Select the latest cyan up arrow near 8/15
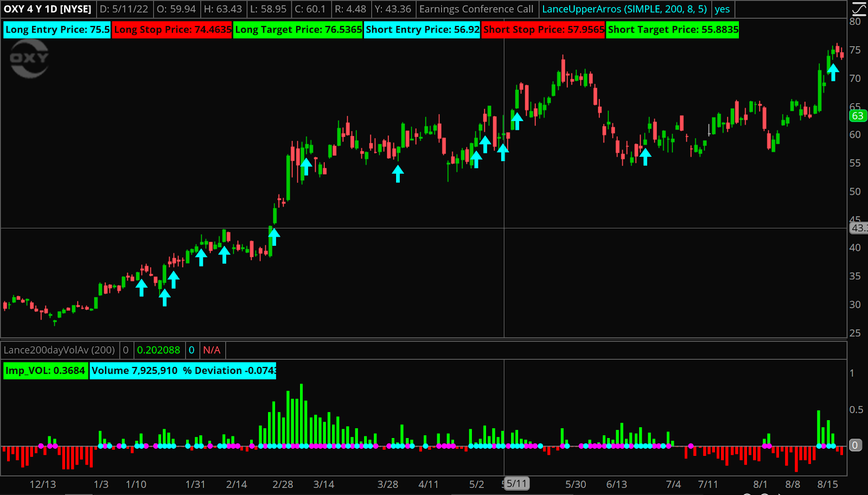868x495 pixels. coord(833,72)
